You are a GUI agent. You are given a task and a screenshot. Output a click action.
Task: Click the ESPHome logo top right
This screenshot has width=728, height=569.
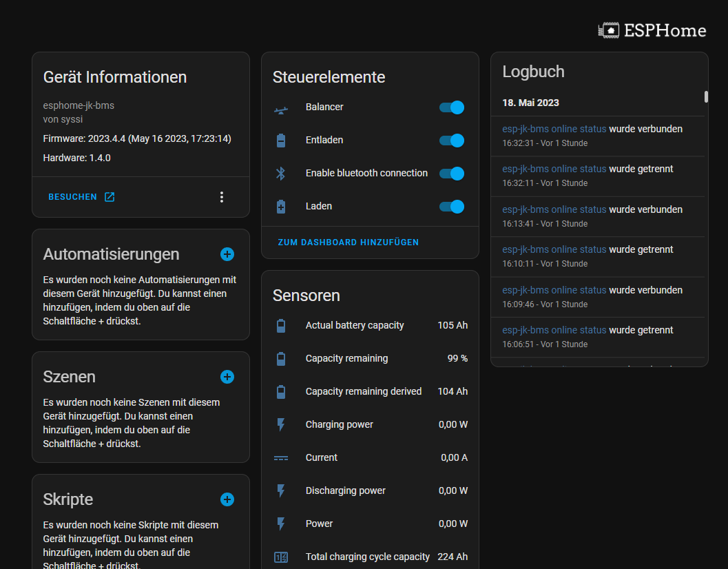click(x=652, y=30)
